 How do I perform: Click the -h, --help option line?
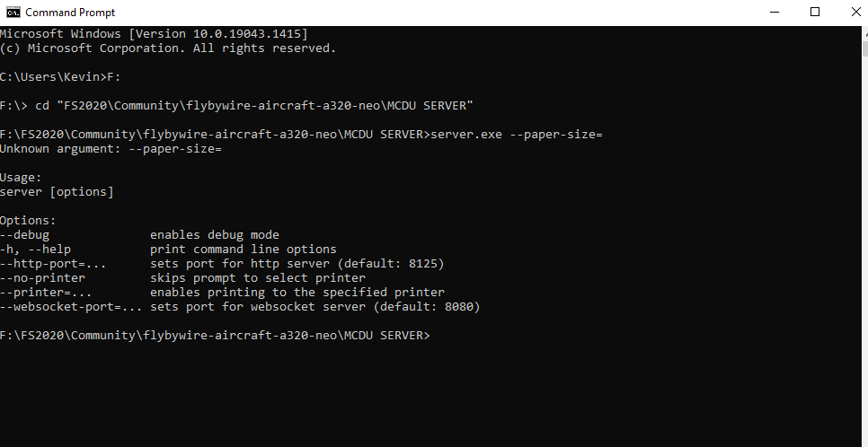click(168, 249)
